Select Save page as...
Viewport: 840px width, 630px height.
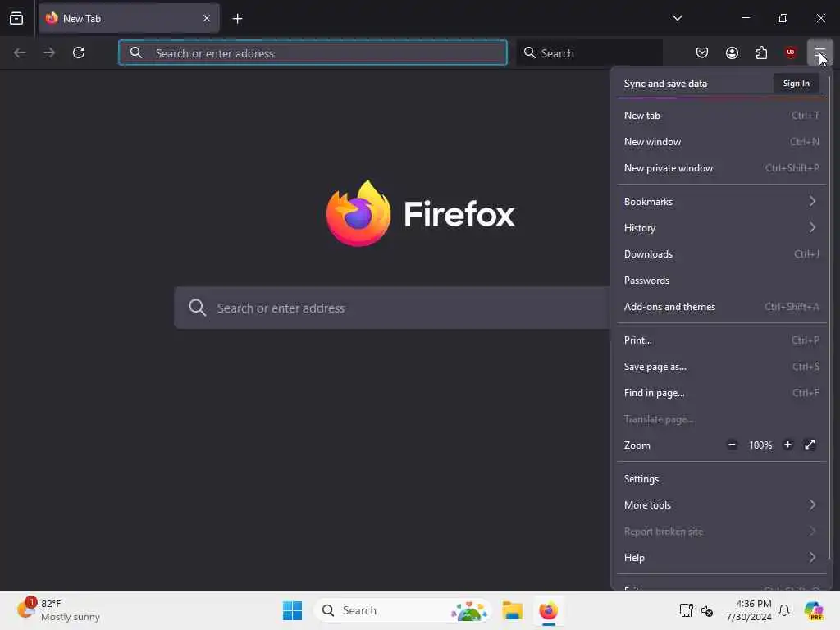tap(722, 367)
